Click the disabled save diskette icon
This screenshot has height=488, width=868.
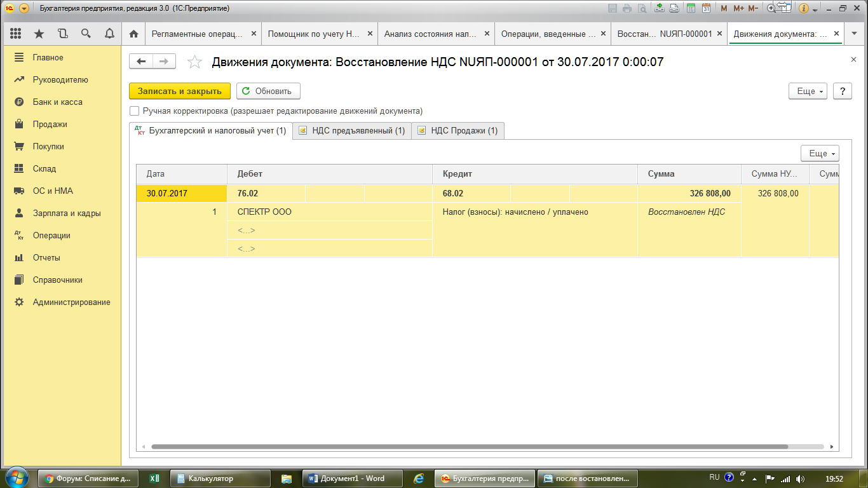pyautogui.click(x=613, y=8)
